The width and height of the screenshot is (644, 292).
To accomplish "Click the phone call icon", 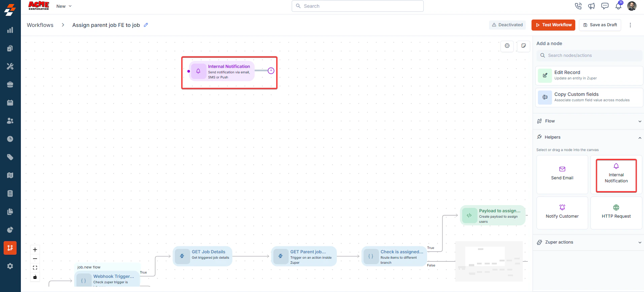I will click(578, 6).
